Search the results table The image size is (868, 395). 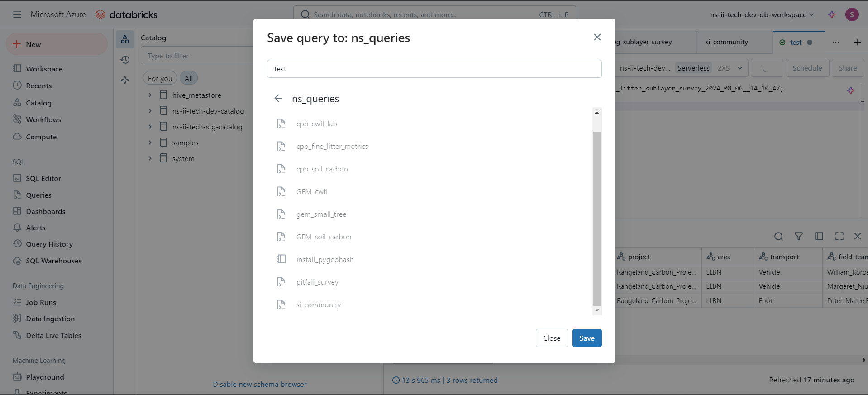(778, 236)
